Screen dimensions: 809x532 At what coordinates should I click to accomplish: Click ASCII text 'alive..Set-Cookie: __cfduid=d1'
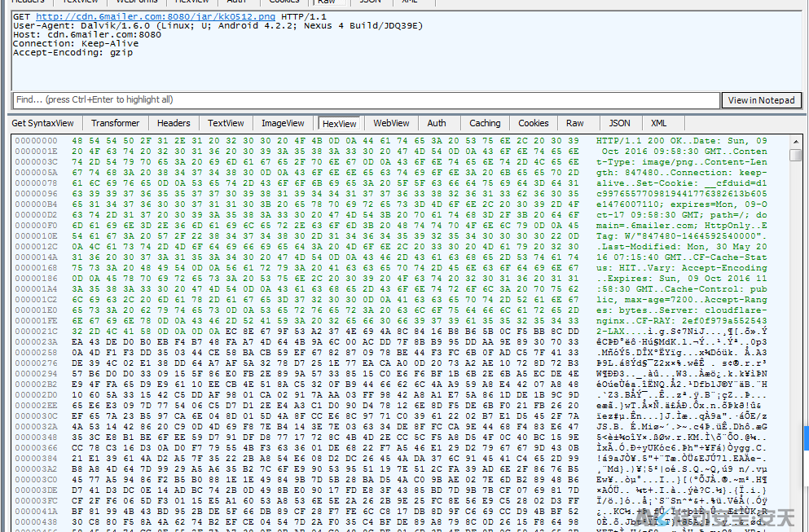coord(682,183)
